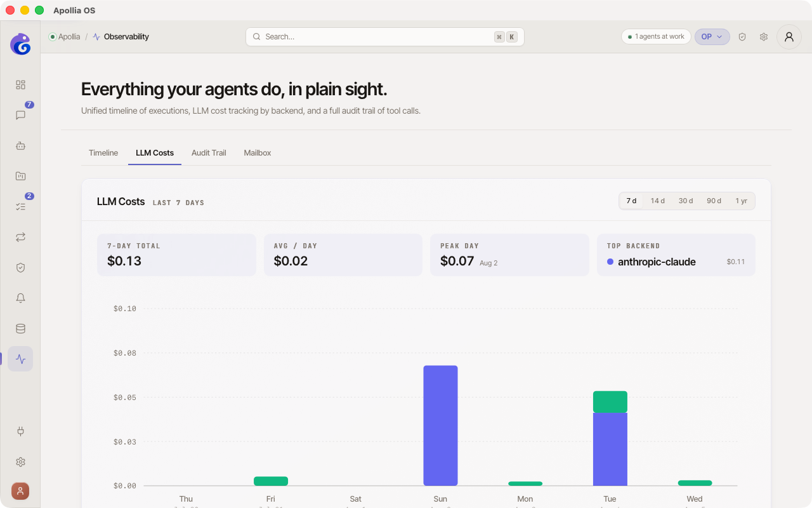This screenshot has width=812, height=508.
Task: Switch to the Audit Trail tab
Action: [209, 153]
